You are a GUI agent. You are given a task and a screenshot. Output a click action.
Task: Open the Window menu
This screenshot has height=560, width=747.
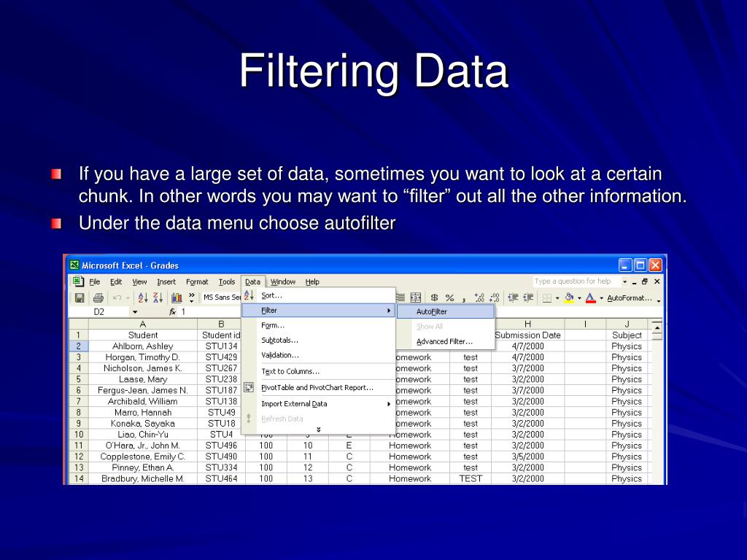283,282
